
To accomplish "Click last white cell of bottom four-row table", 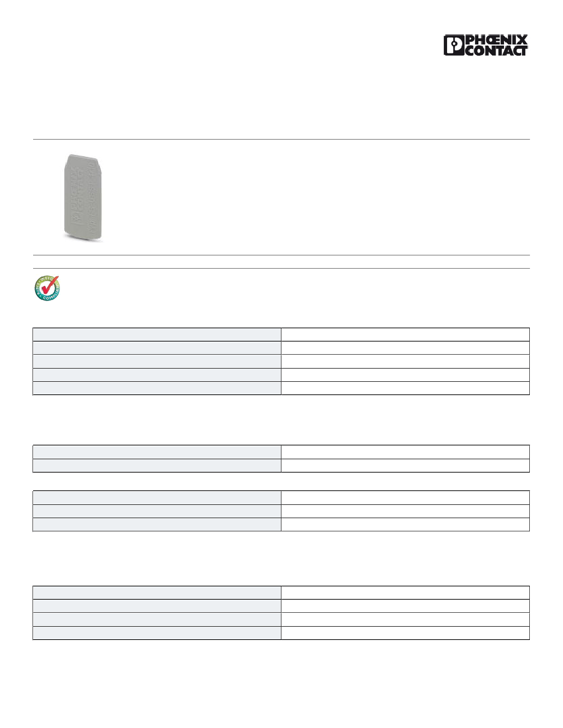I will 405,633.
